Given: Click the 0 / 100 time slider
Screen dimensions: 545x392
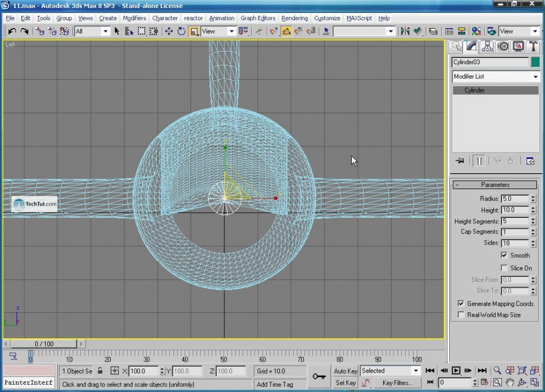Looking at the screenshot, I should point(44,344).
